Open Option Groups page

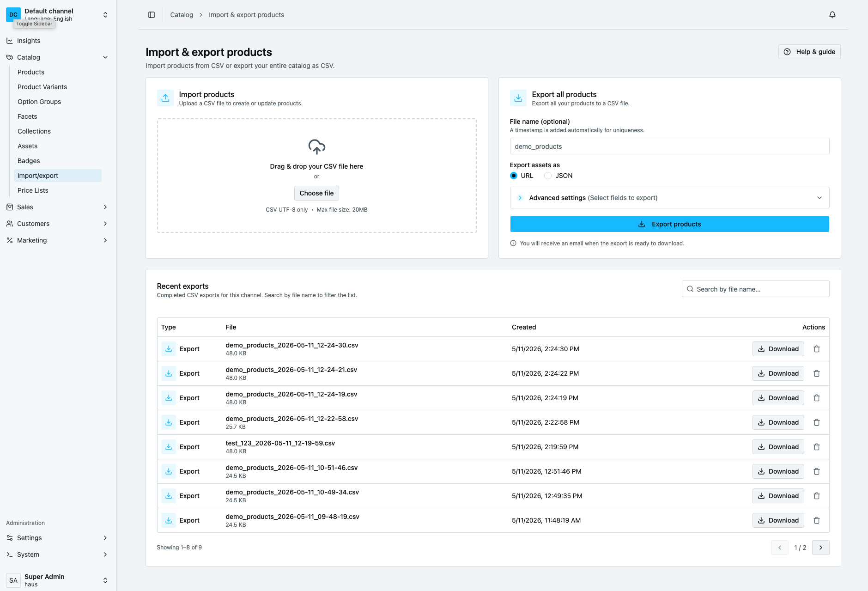coord(39,102)
